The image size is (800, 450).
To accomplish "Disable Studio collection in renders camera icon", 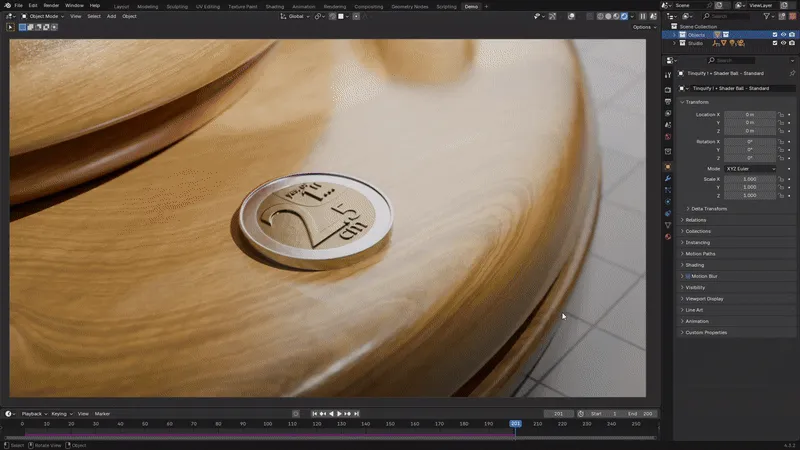I will pyautogui.click(x=792, y=43).
